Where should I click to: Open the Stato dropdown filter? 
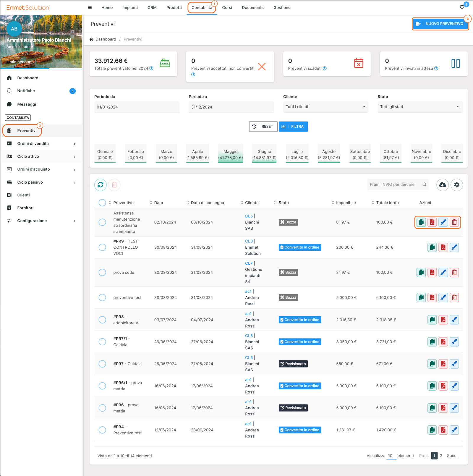420,107
